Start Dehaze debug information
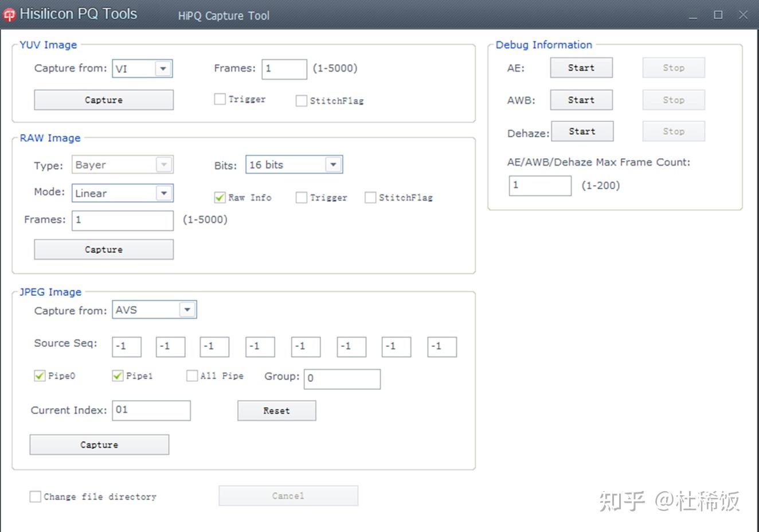This screenshot has height=532, width=759. click(x=582, y=131)
